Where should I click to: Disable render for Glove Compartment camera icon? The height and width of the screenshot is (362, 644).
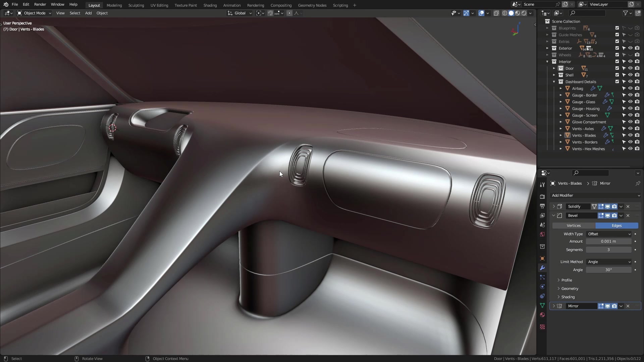point(637,122)
